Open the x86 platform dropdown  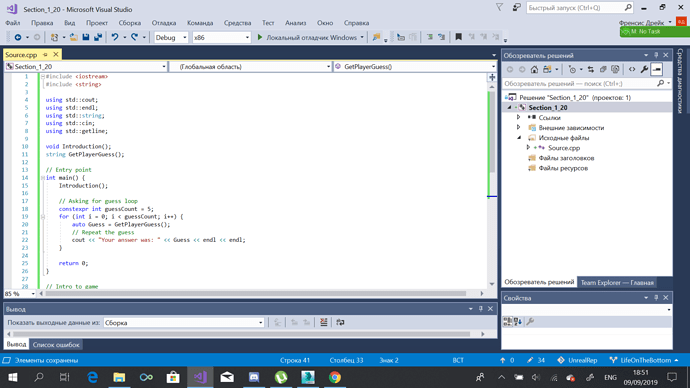pyautogui.click(x=221, y=37)
